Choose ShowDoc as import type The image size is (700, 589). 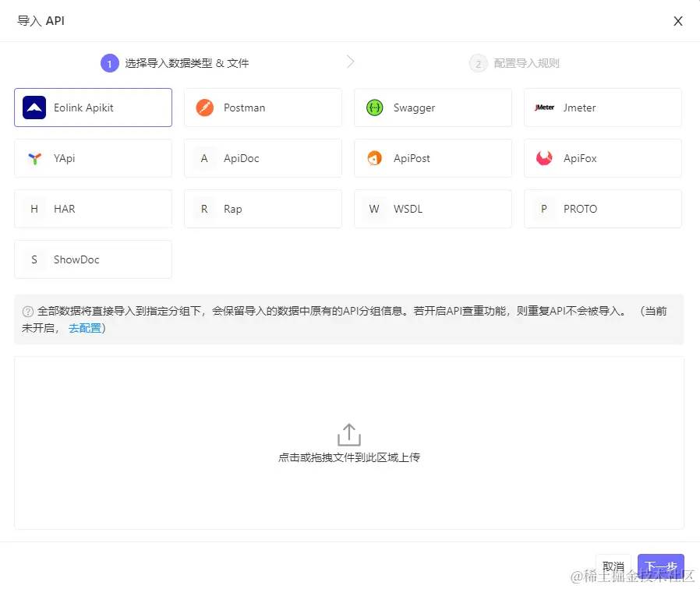[x=93, y=259]
